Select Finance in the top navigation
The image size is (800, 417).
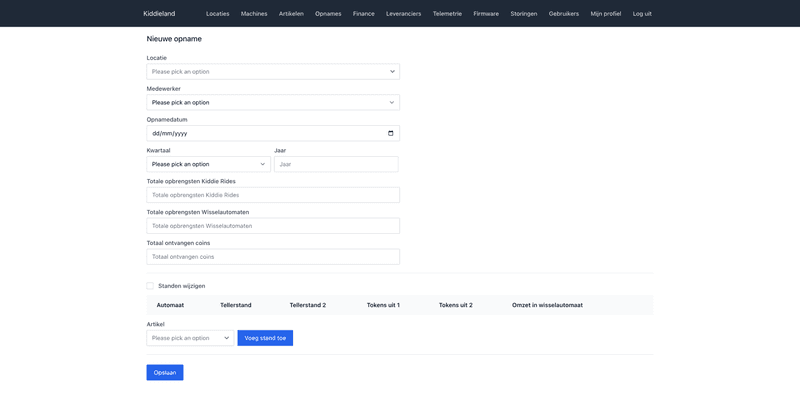363,13
